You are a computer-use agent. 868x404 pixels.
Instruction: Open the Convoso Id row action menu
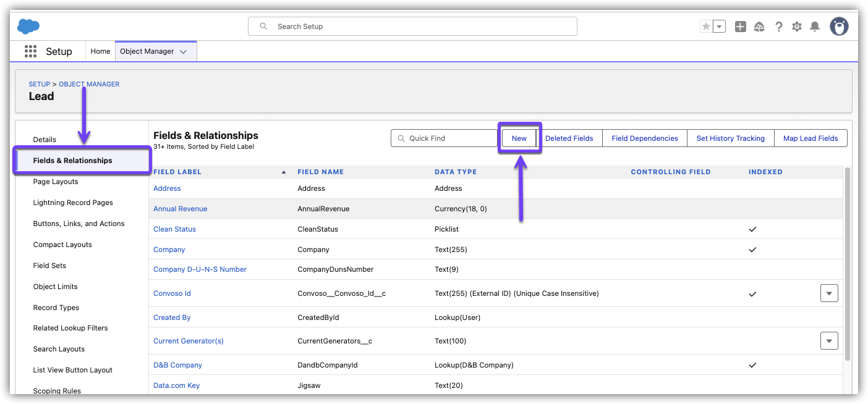[x=829, y=293]
